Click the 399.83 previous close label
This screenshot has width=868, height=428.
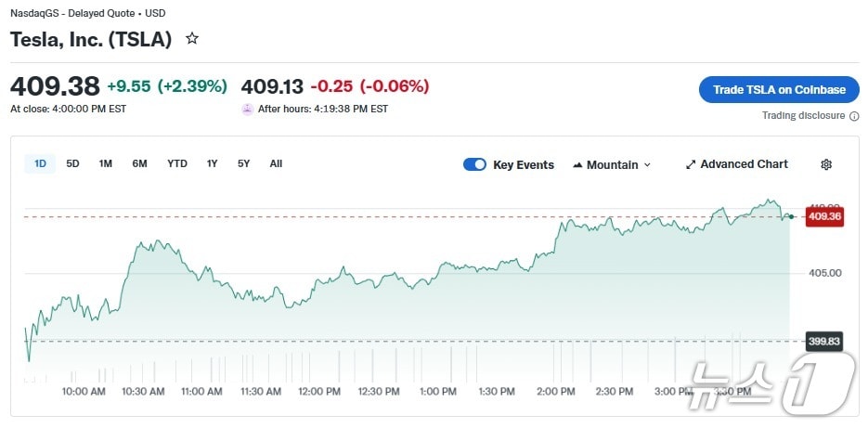click(x=823, y=341)
